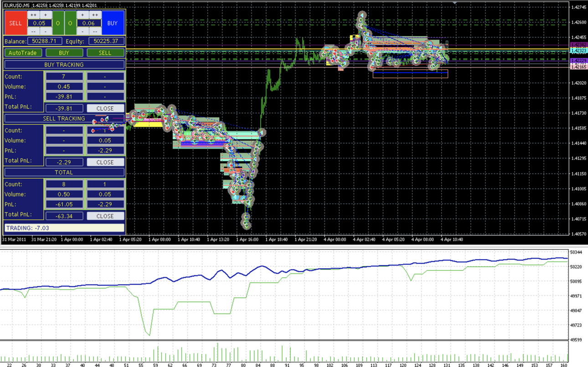Viewport: 588px width, 367px height.
Task: Select the 0.05 sell lot size field
Action: click(39, 23)
